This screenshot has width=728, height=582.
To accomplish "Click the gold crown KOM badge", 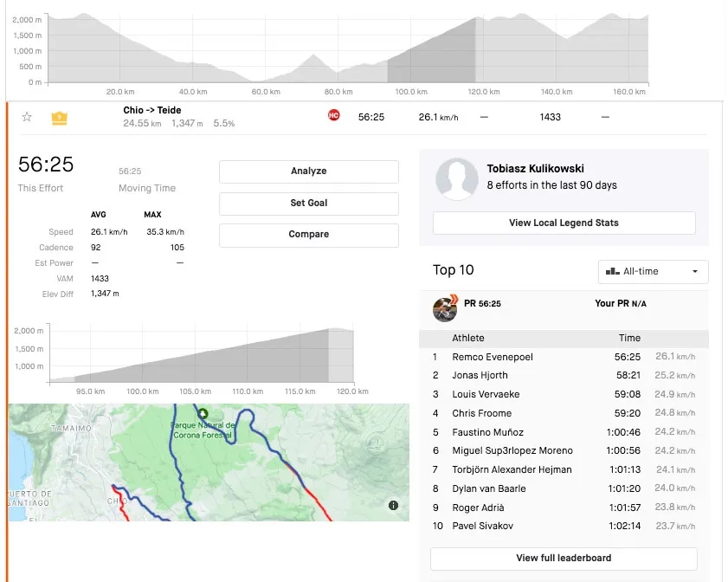I will click(59, 118).
